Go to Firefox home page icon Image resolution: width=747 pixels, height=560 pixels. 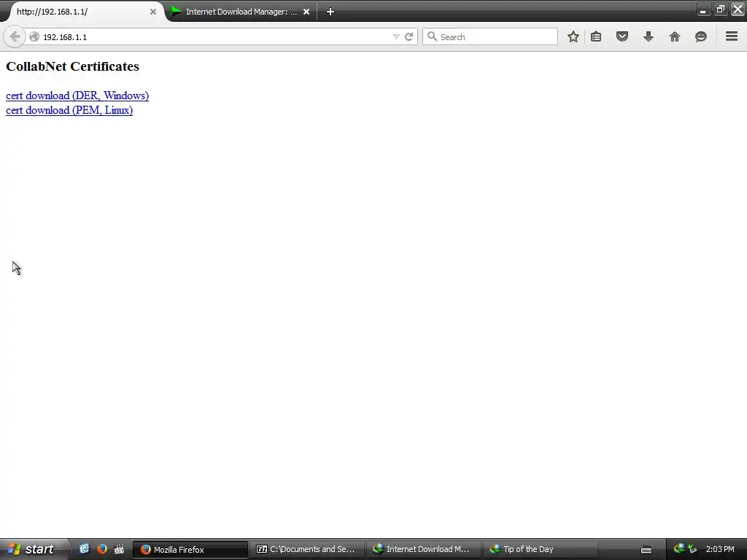675,36
